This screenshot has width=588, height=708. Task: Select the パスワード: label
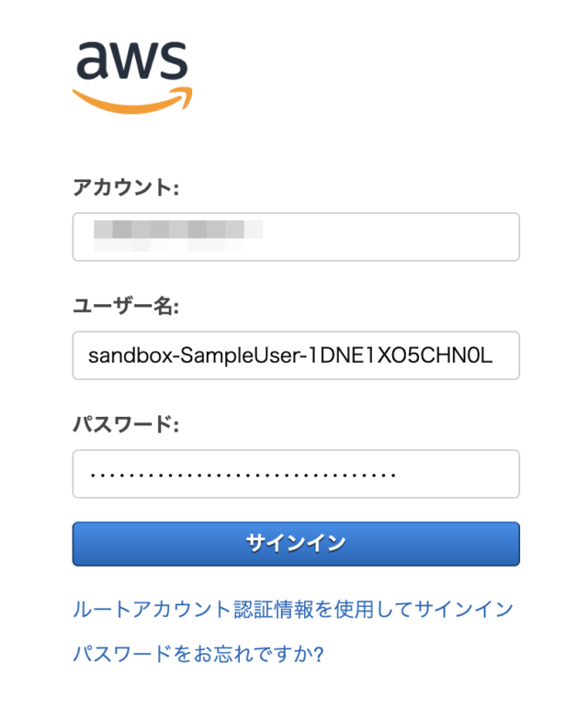click(x=126, y=424)
